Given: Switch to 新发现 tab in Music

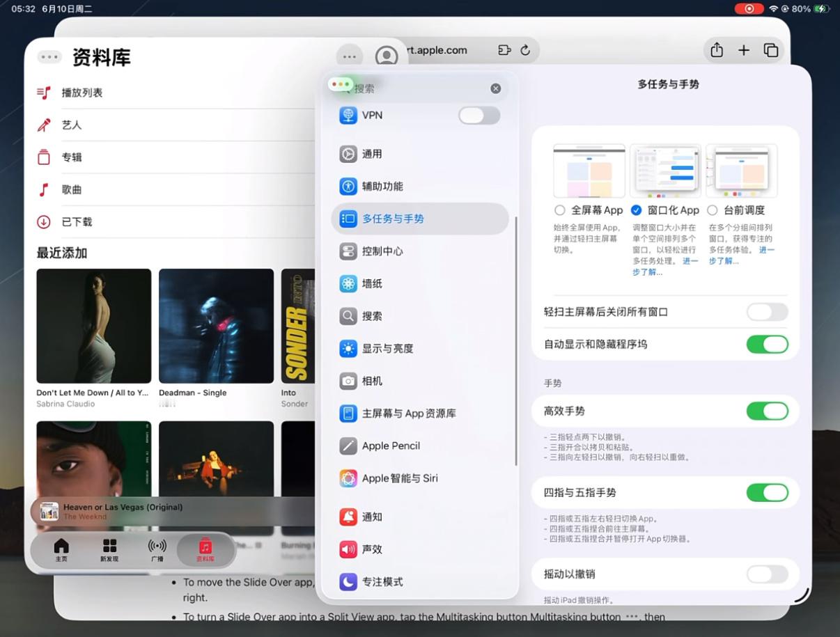Looking at the screenshot, I should click(109, 550).
